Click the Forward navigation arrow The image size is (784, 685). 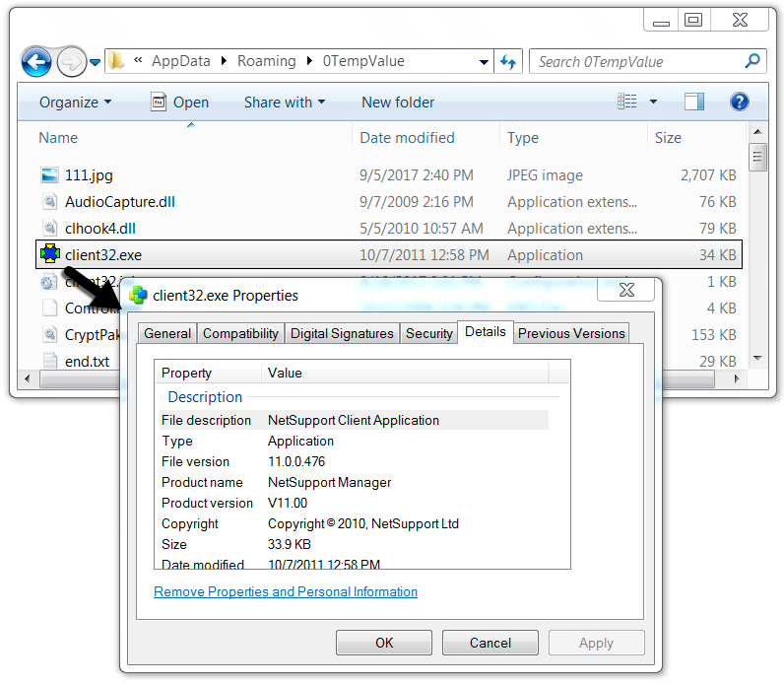[x=72, y=62]
